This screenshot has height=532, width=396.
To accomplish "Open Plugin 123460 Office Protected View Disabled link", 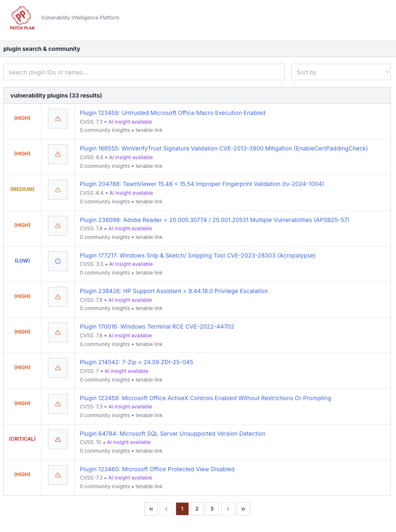I will [x=157, y=469].
